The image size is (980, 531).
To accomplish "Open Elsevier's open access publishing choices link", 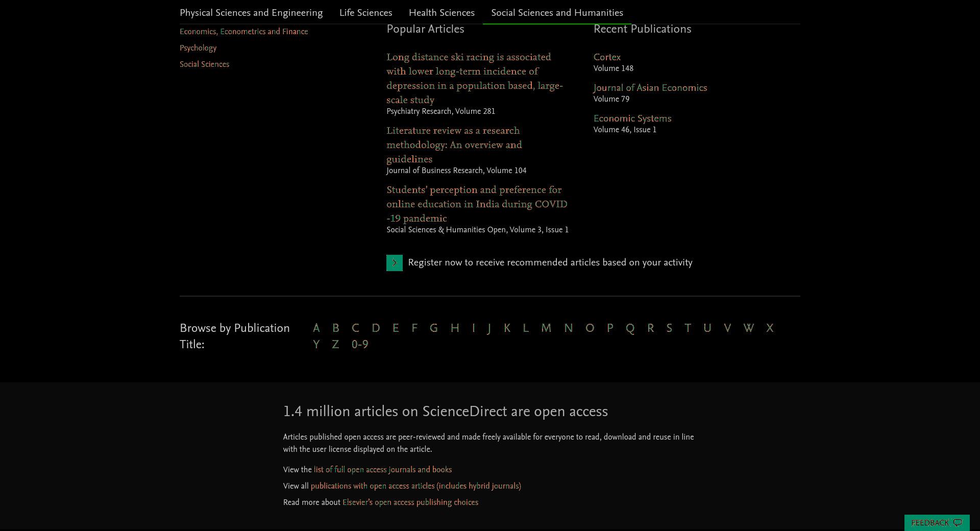I will [410, 502].
